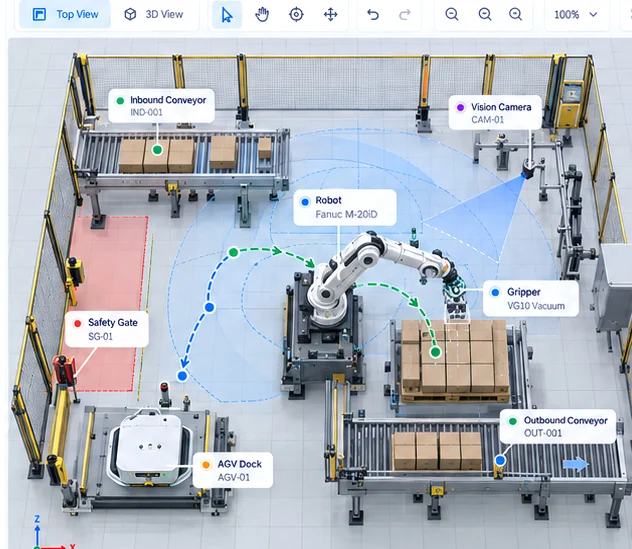Open the Safety Gate SG-01 label

point(107,329)
